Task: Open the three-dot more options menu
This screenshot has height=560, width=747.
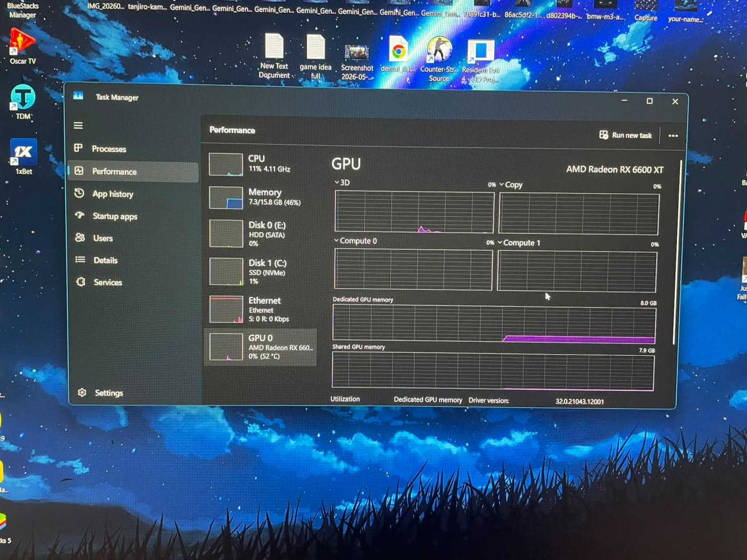Action: (673, 135)
